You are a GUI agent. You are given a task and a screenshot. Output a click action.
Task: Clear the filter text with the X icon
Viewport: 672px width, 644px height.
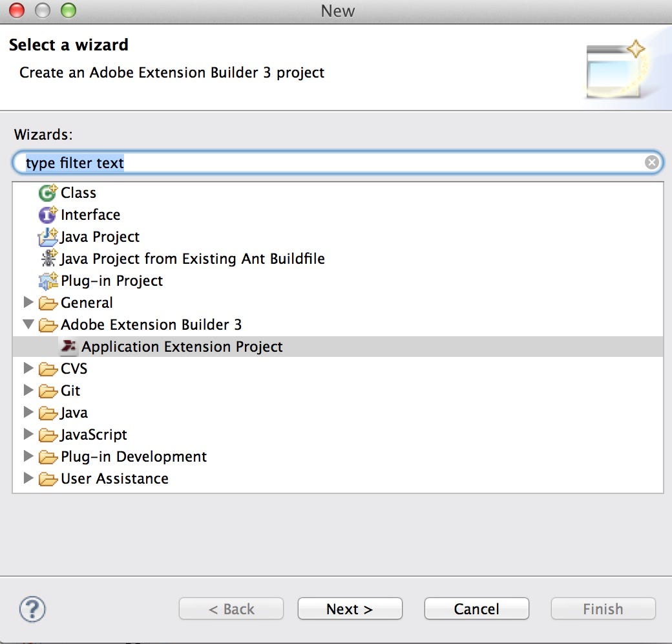click(x=652, y=162)
